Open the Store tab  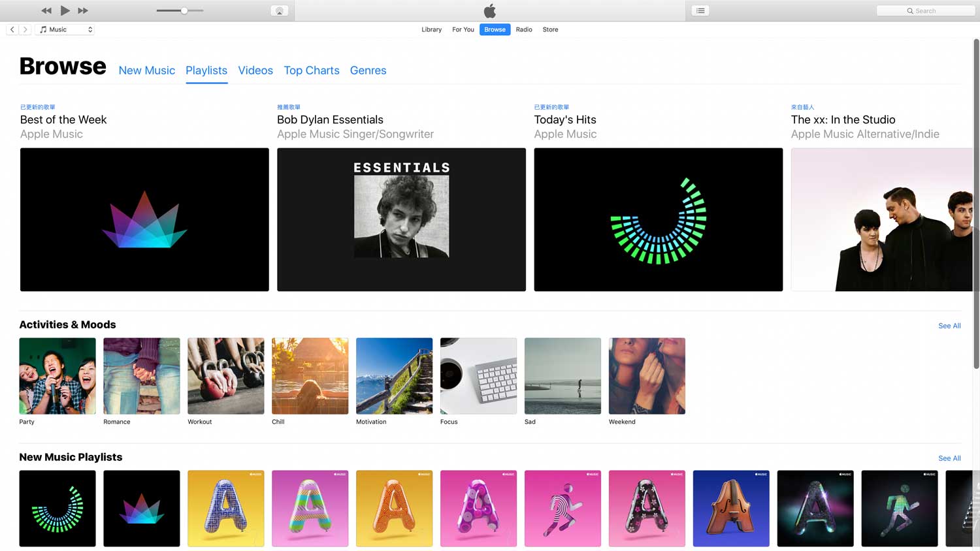[x=550, y=29]
